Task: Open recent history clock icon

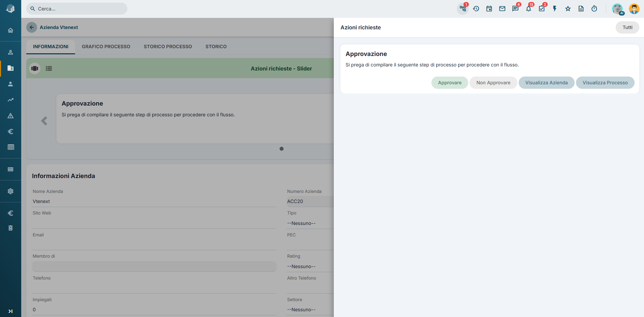Action: (476, 9)
